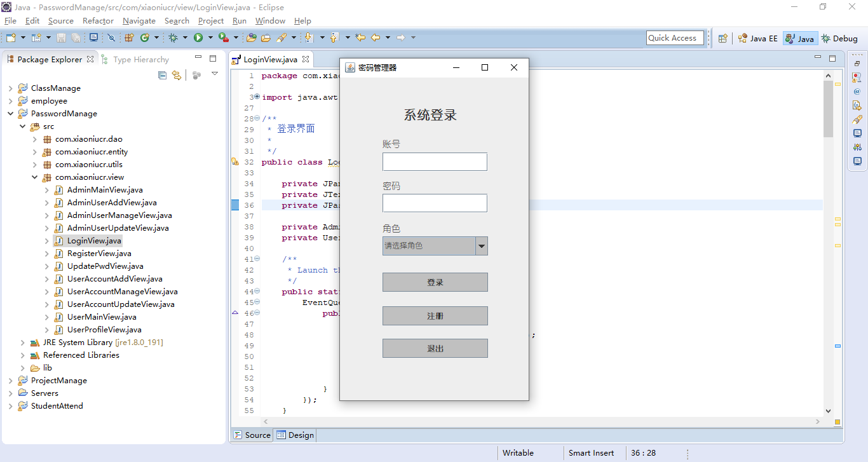Screen dimensions: 868x462
Task: Click the Last Edit Location icon
Action: tap(360, 37)
